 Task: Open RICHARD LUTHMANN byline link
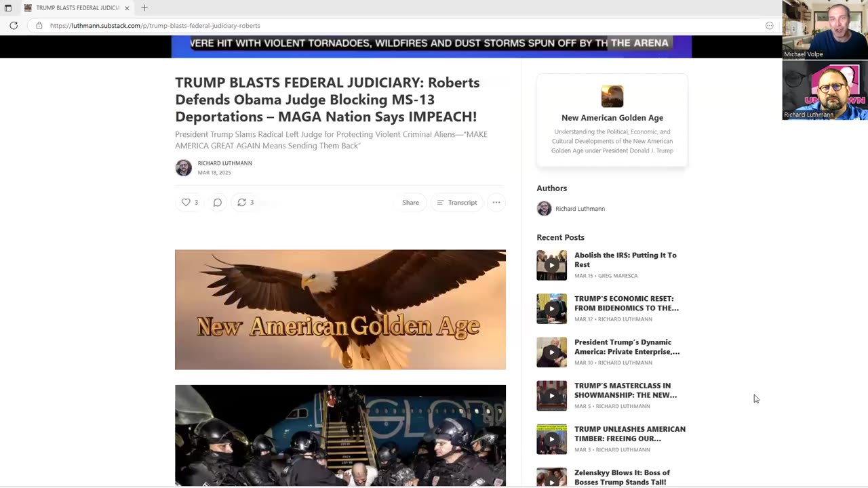224,163
